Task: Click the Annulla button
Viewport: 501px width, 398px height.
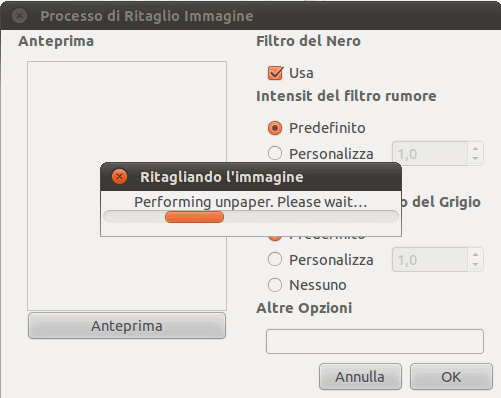Action: coord(360,377)
